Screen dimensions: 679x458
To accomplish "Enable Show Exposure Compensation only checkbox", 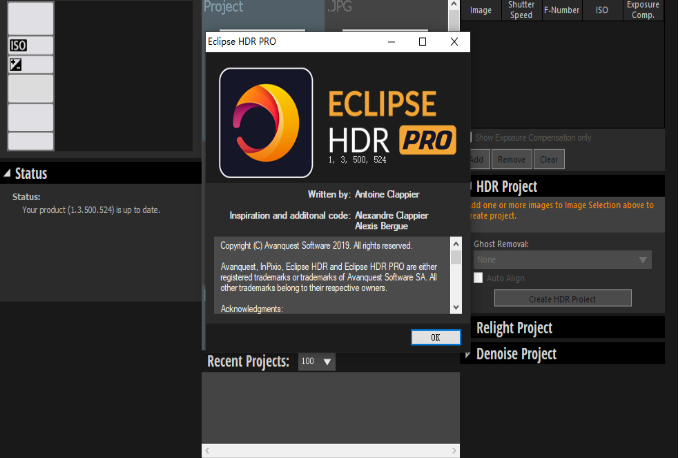I will tap(468, 137).
